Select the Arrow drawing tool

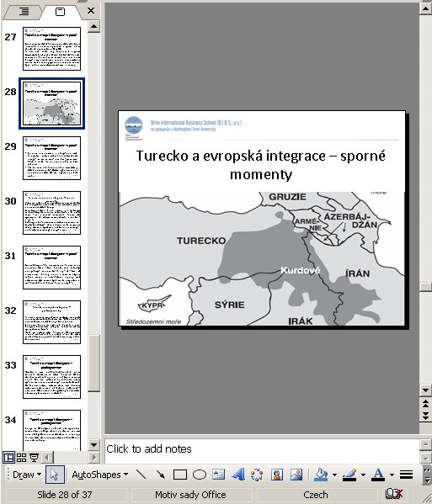(x=161, y=475)
